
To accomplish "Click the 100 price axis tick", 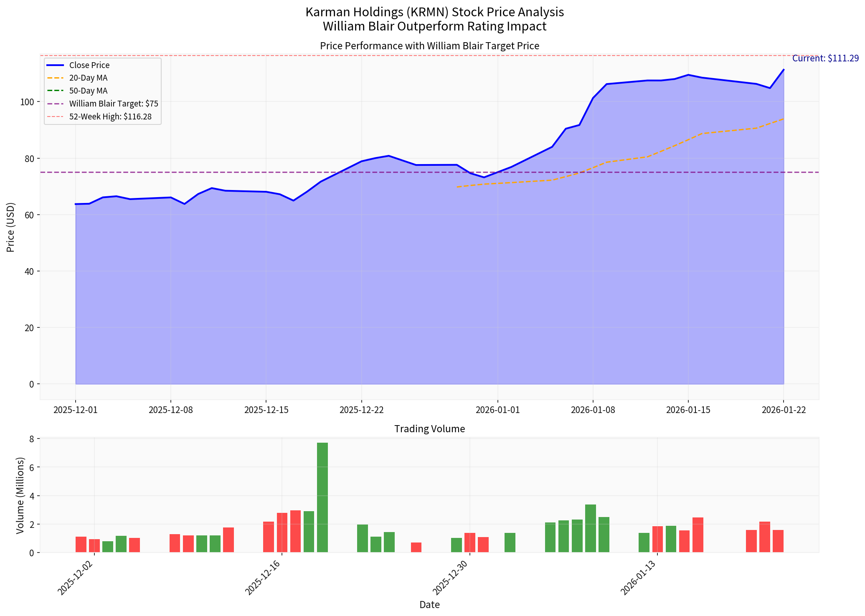I will (29, 102).
